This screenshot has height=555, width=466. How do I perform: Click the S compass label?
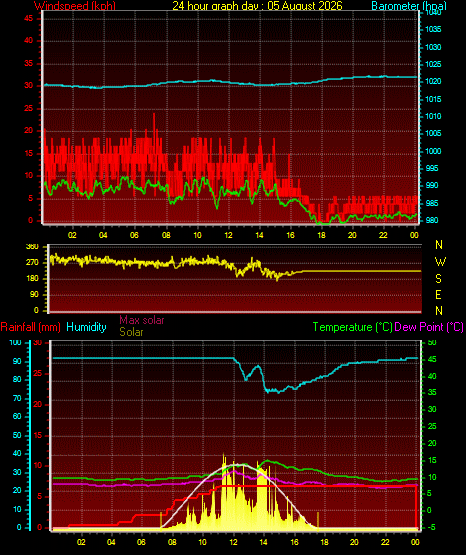click(x=438, y=279)
